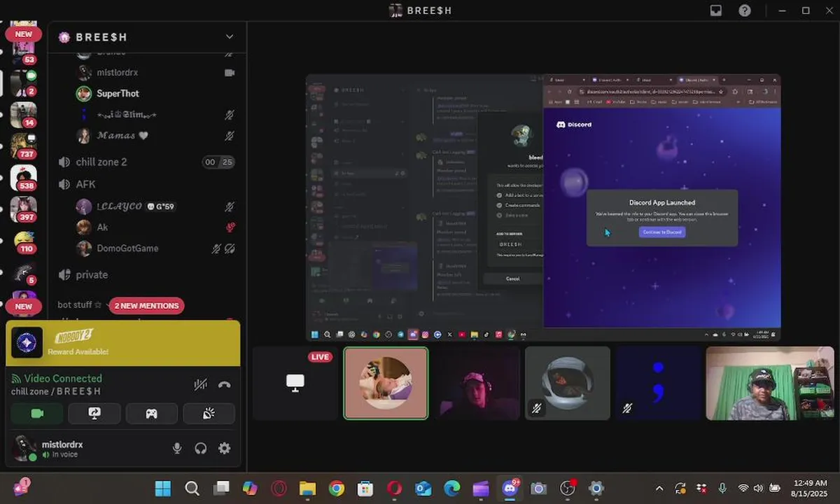Show hidden system tray icons chevron
Image resolution: width=840 pixels, height=504 pixels.
[659, 489]
